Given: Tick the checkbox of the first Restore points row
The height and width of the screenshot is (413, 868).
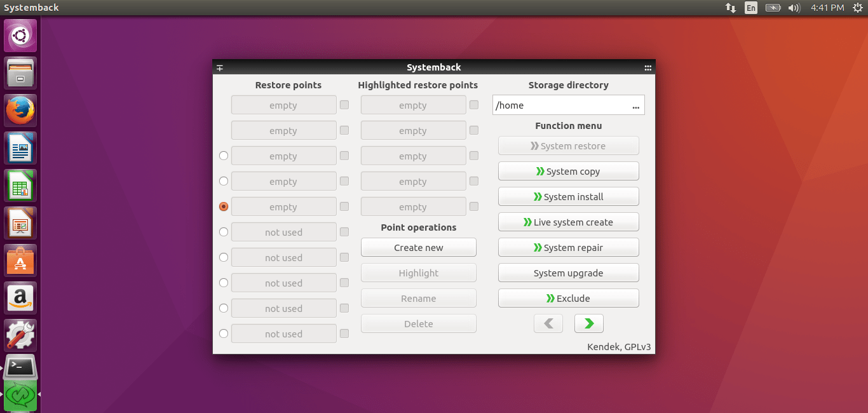Looking at the screenshot, I should click(344, 105).
